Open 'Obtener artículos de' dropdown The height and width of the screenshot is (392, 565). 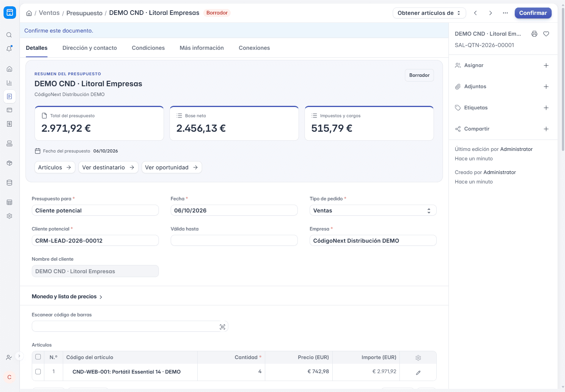pyautogui.click(x=429, y=13)
